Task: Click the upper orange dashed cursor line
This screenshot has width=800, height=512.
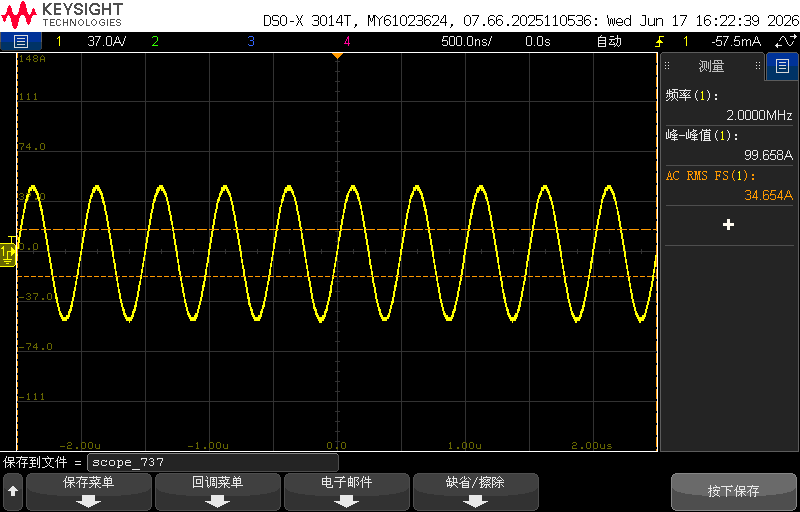Action: click(337, 229)
